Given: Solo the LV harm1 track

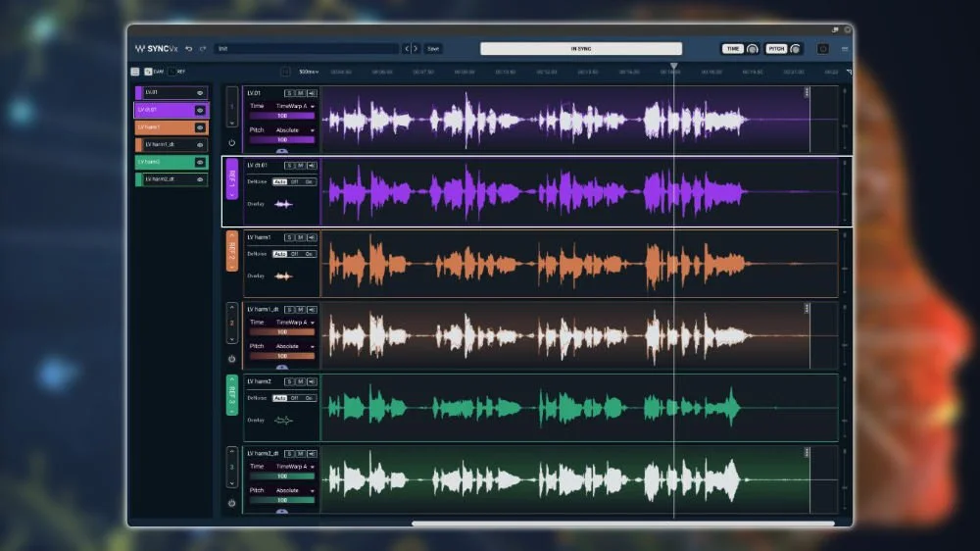Looking at the screenshot, I should pyautogui.click(x=289, y=237).
